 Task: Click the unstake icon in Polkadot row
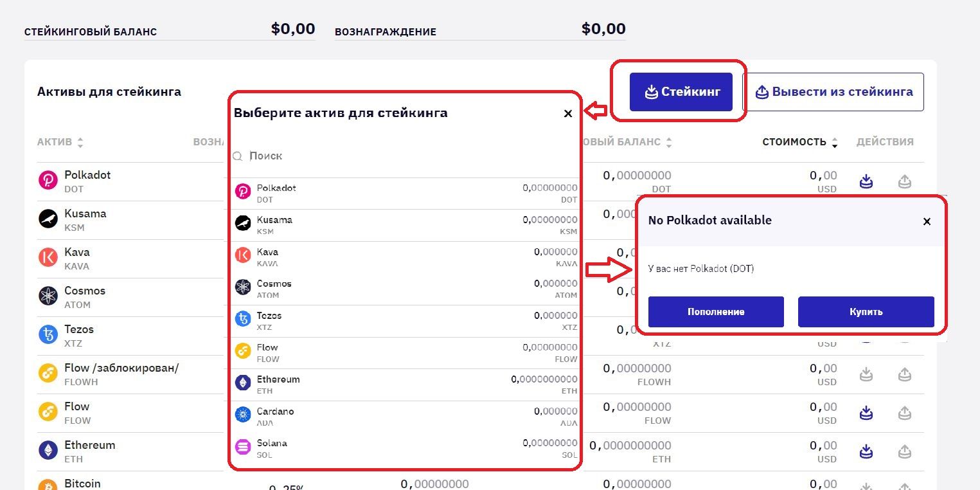click(904, 181)
